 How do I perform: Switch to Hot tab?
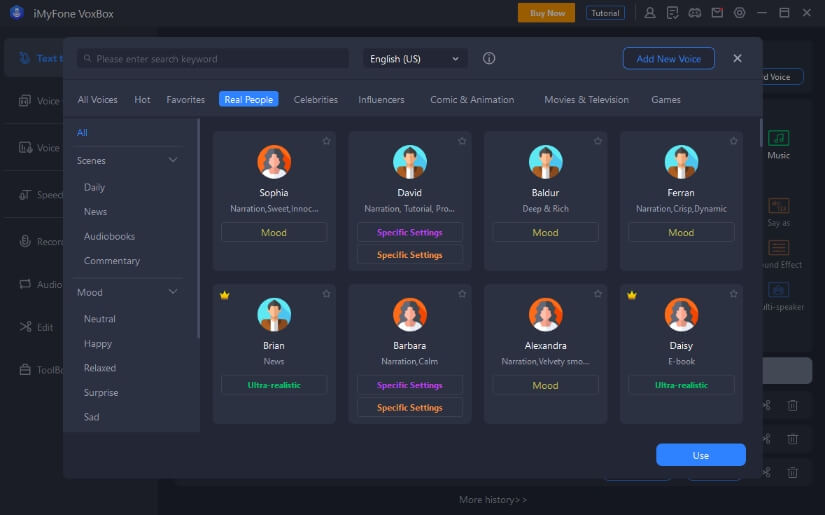142,99
